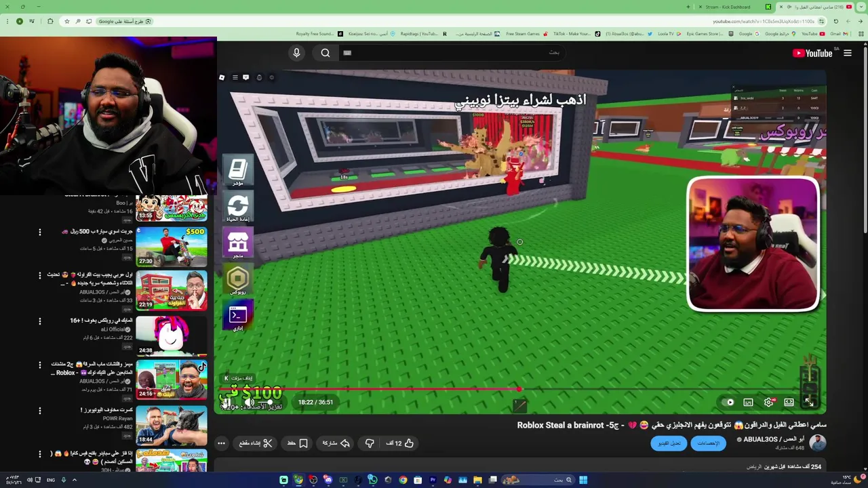868x488 pixels.
Task: Click the red scrubber handle on the timeline
Action: (x=519, y=389)
